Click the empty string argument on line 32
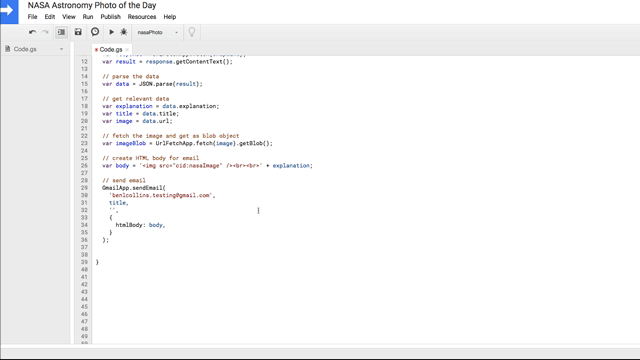 pyautogui.click(x=113, y=210)
